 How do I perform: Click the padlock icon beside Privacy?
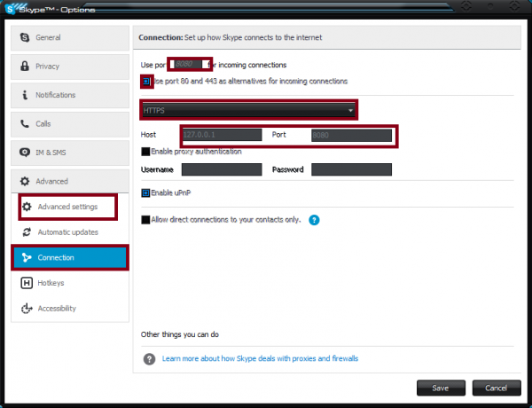25,66
